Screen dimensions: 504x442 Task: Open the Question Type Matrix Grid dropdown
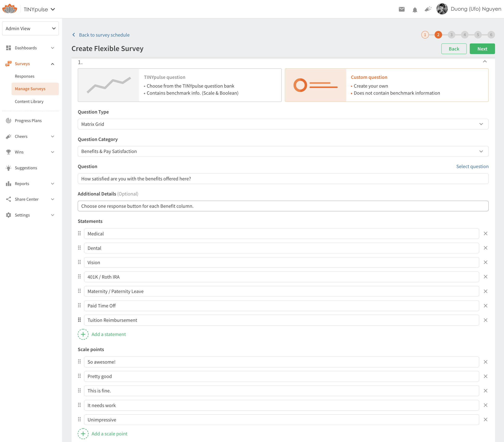pos(283,124)
